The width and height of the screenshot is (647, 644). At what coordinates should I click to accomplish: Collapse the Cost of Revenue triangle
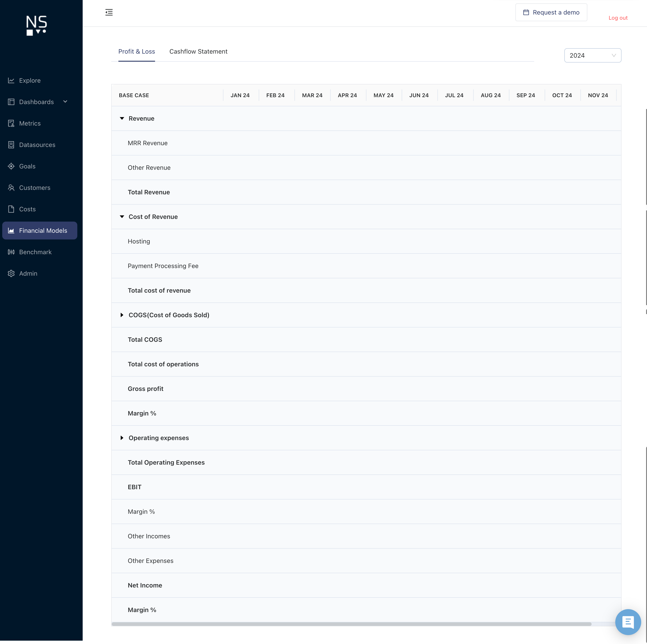click(x=122, y=217)
